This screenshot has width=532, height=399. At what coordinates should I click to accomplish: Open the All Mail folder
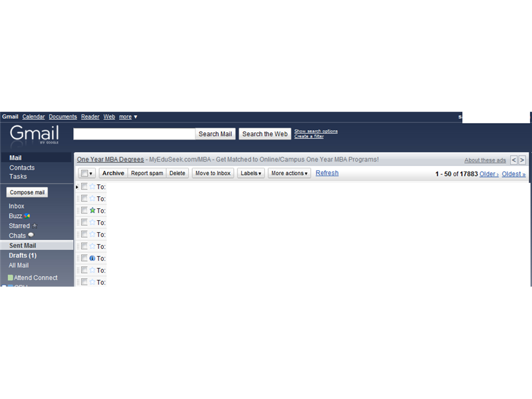(19, 265)
